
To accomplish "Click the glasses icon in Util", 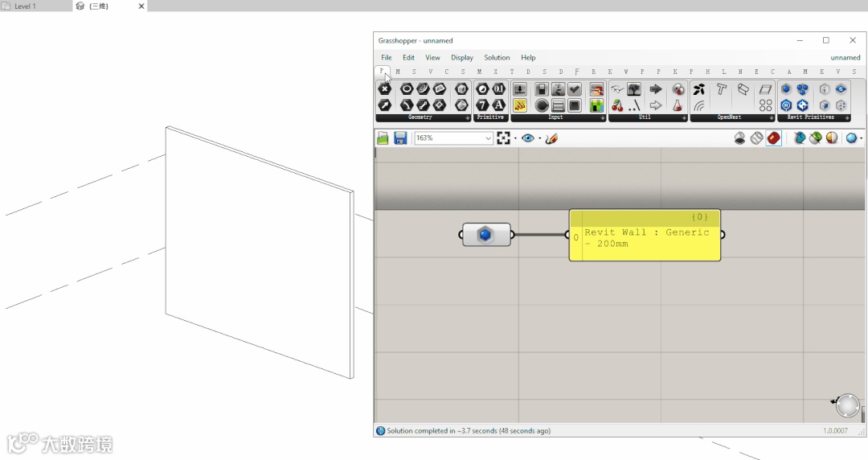I will [x=617, y=88].
